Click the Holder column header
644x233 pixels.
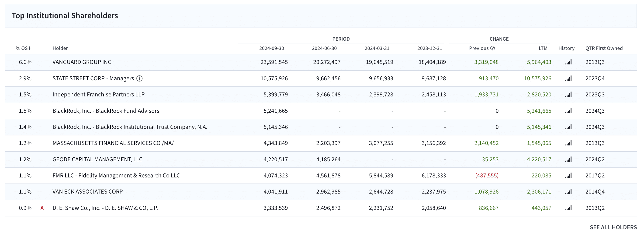60,48
